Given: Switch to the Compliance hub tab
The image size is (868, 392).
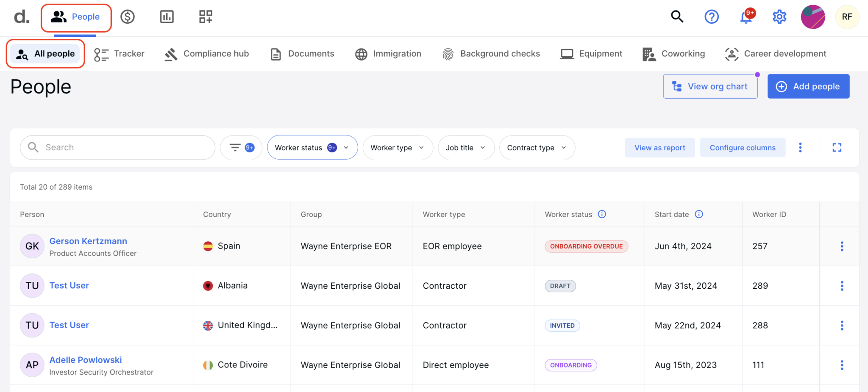Looking at the screenshot, I should pos(207,54).
